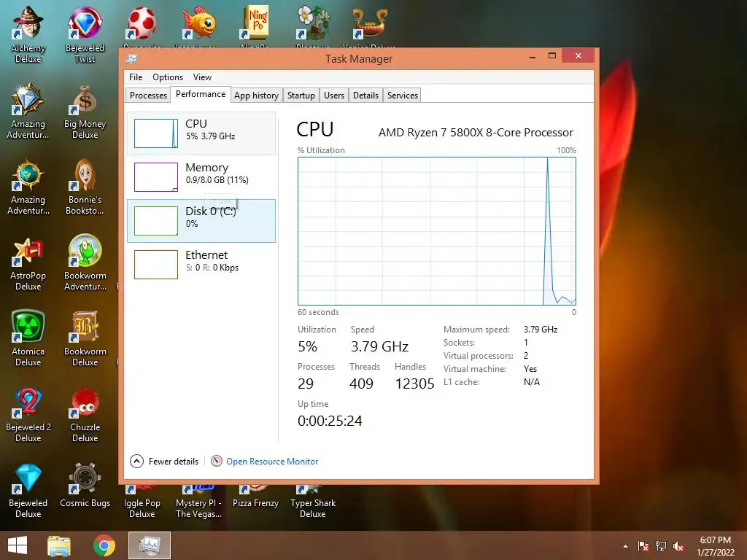
Task: Click the CPU utilization graph
Action: click(437, 231)
